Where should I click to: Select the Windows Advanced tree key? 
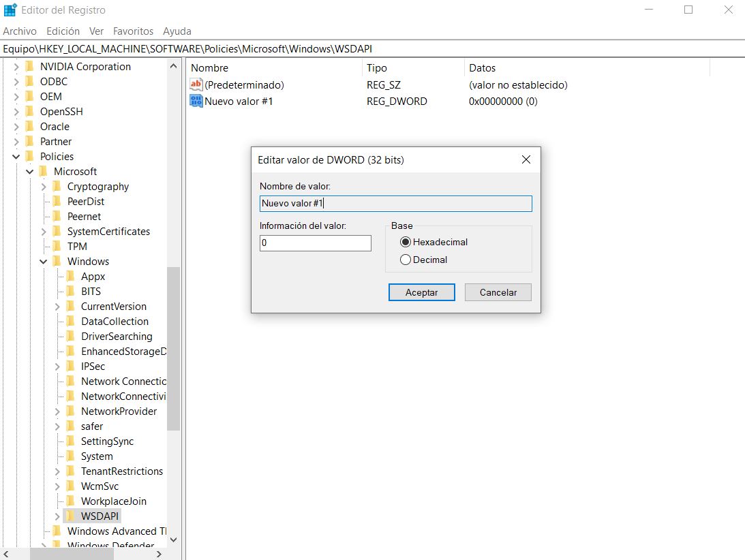point(117,531)
